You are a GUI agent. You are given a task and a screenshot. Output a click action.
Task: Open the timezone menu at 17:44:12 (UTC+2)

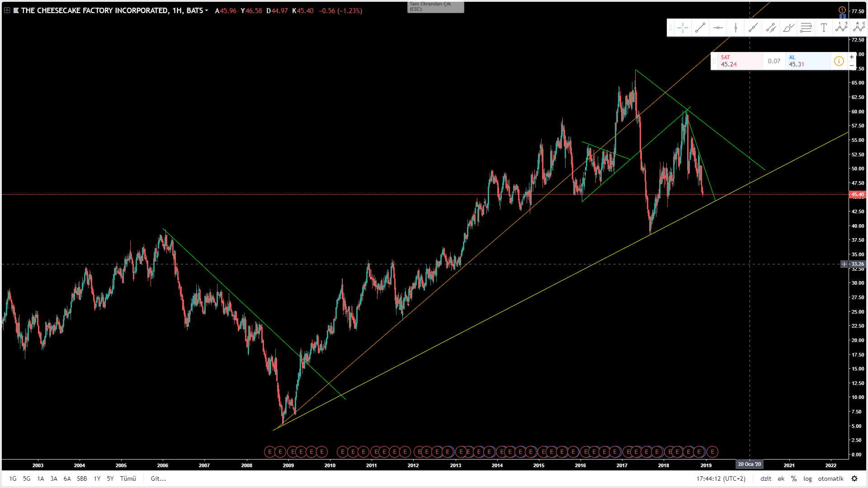[x=721, y=479]
